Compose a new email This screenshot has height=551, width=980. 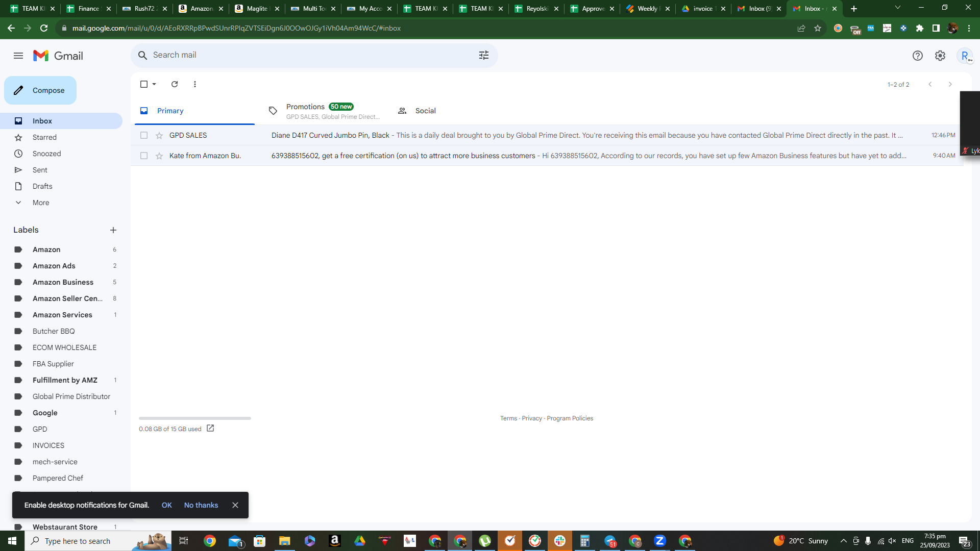click(40, 90)
